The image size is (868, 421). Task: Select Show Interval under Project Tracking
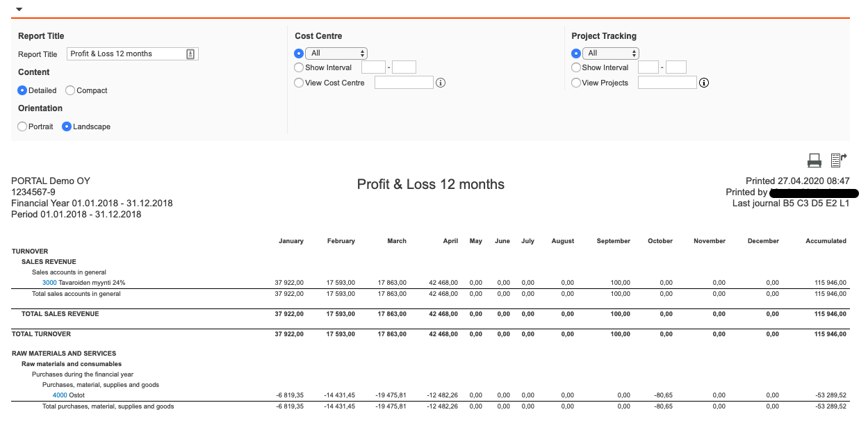tap(576, 67)
